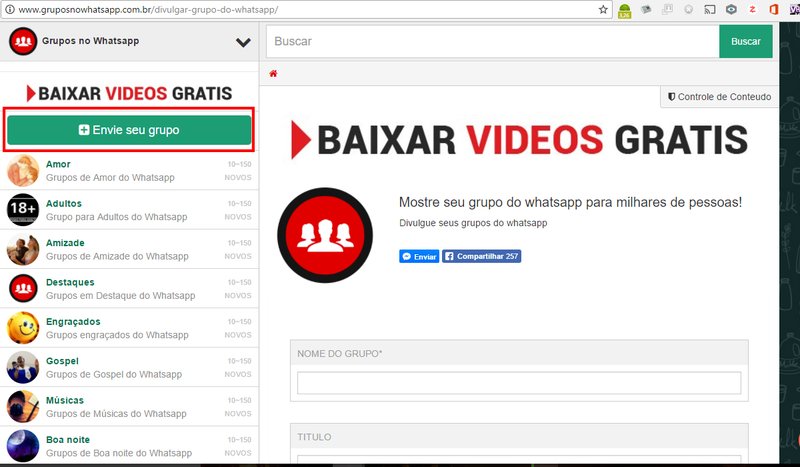The height and width of the screenshot is (467, 800).
Task: Open Controle de Conteudo tab
Action: (x=719, y=96)
